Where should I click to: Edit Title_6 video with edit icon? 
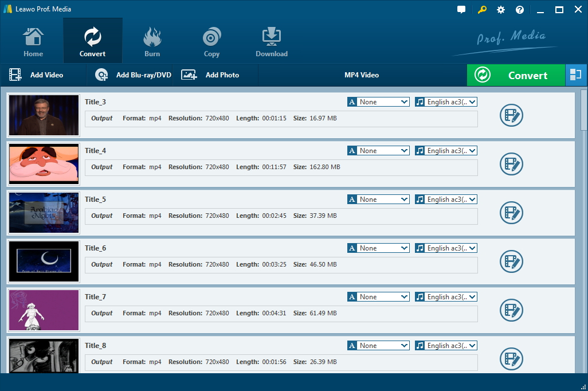pyautogui.click(x=512, y=261)
